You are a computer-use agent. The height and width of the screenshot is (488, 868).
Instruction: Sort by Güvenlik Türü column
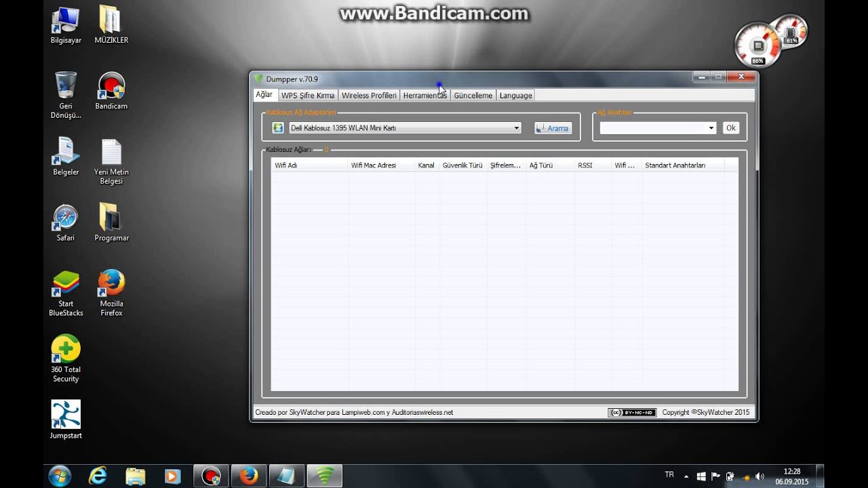[x=462, y=165]
